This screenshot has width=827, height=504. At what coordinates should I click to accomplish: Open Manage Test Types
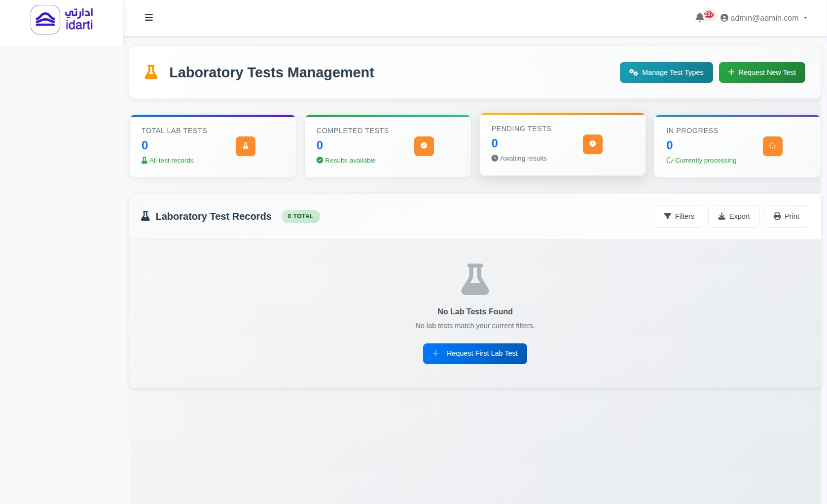pos(666,72)
